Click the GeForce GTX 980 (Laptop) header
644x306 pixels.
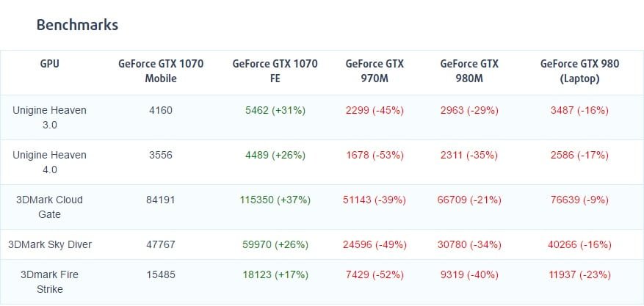pos(579,71)
